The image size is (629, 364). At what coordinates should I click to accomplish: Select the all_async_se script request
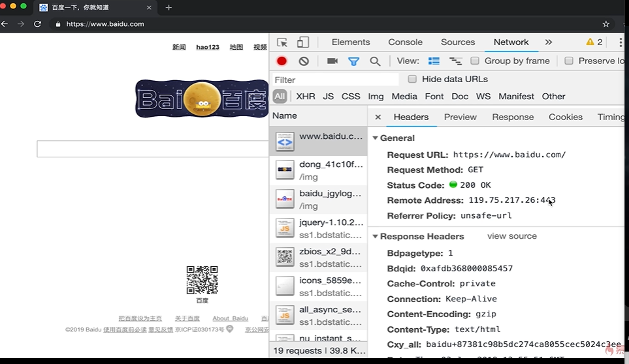[x=319, y=316]
